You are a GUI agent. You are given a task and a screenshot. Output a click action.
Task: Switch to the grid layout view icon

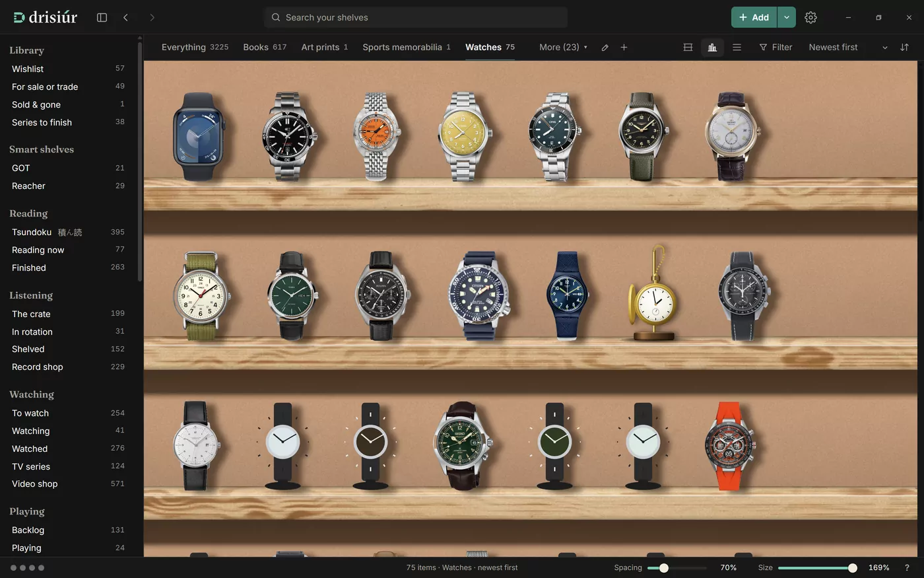[x=688, y=48]
